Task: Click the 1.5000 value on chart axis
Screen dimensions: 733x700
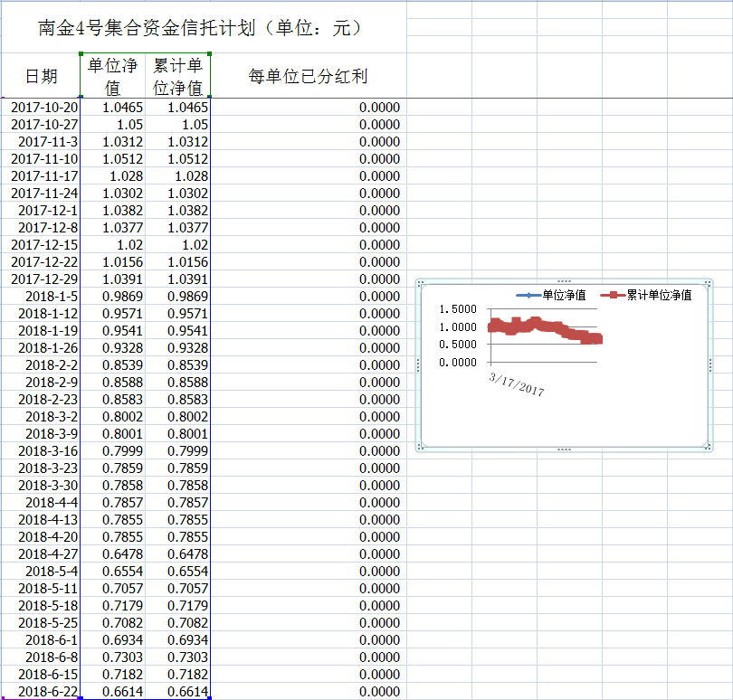Action: click(456, 309)
